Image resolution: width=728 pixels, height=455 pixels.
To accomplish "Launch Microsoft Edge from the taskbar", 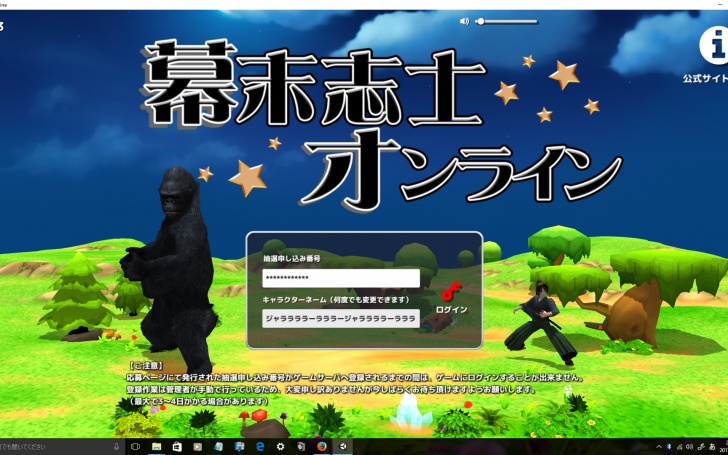I will pyautogui.click(x=260, y=447).
